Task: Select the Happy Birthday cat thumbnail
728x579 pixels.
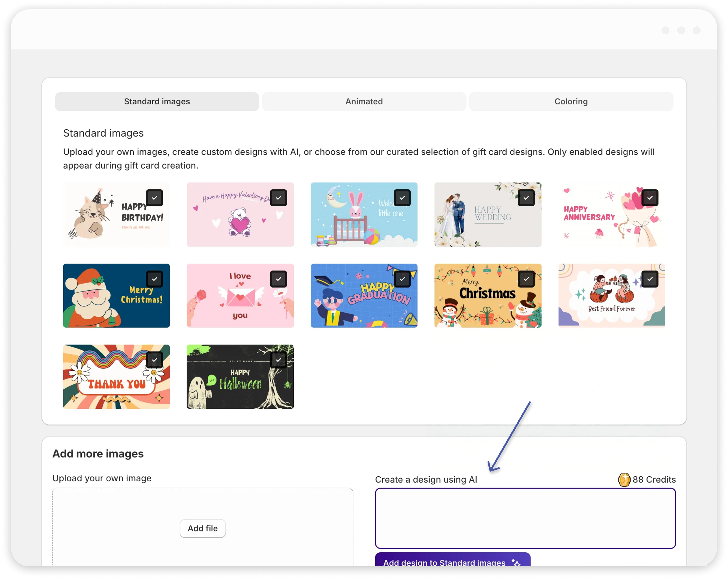Action: (116, 214)
